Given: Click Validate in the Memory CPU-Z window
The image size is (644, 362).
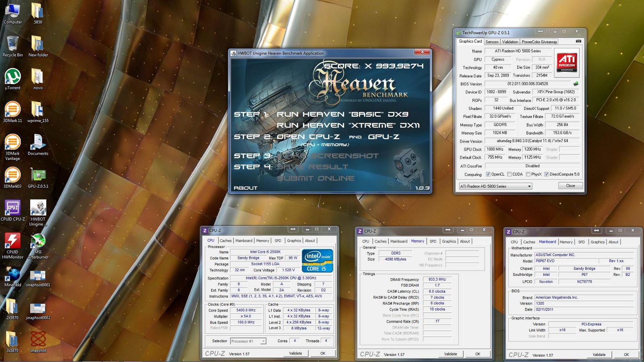Looking at the screenshot, I should pos(450,354).
